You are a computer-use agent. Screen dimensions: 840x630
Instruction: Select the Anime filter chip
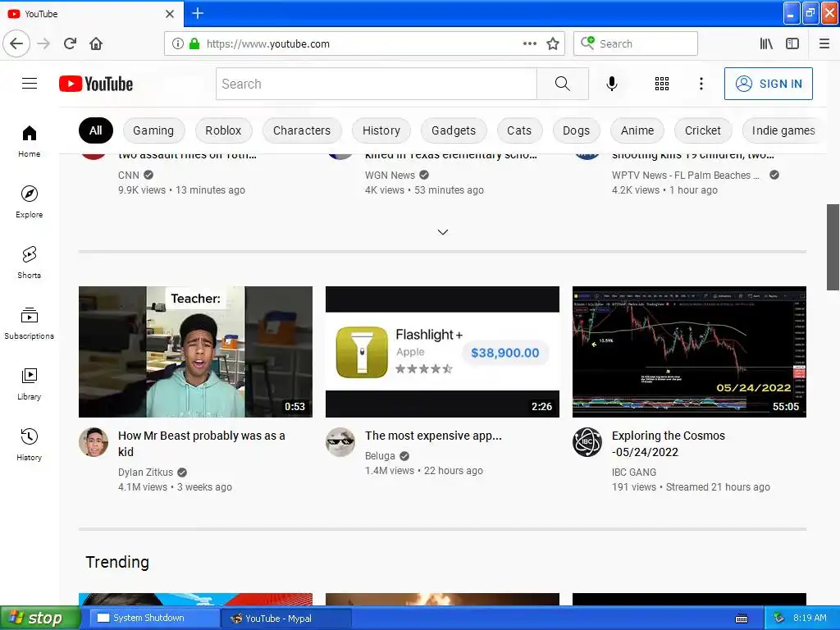[637, 130]
